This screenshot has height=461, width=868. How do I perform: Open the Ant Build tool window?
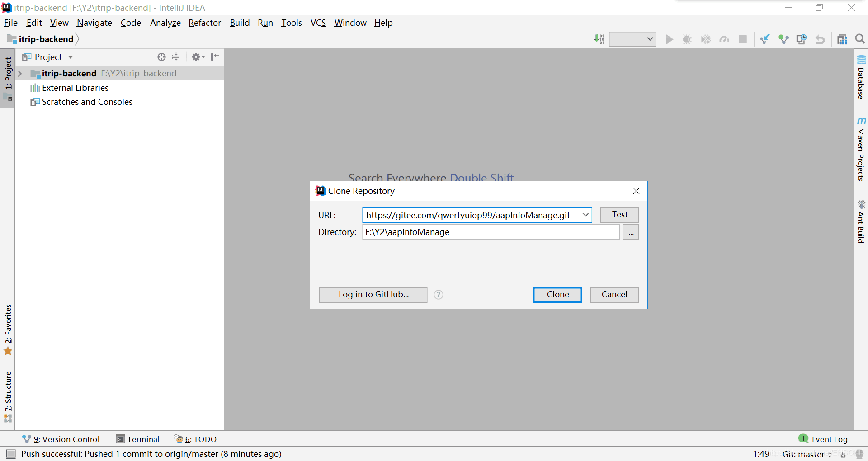[x=861, y=221]
